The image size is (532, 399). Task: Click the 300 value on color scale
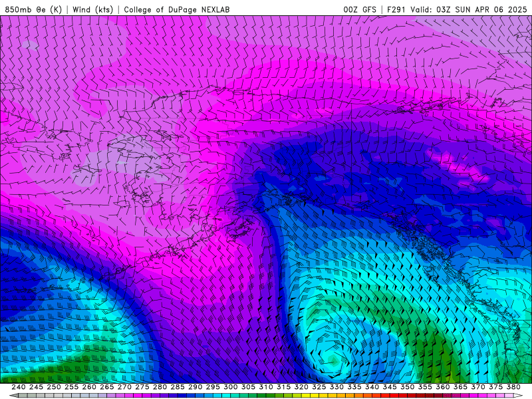230,387
